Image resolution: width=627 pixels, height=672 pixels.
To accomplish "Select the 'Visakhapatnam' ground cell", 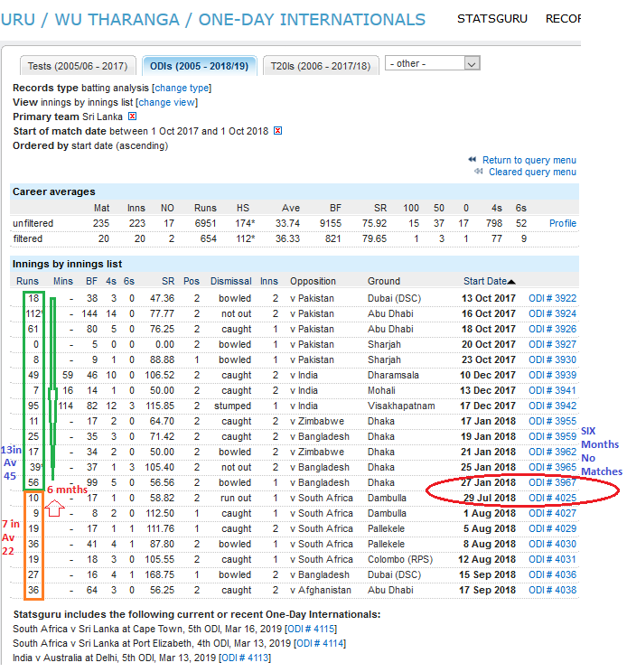I will click(x=401, y=406).
